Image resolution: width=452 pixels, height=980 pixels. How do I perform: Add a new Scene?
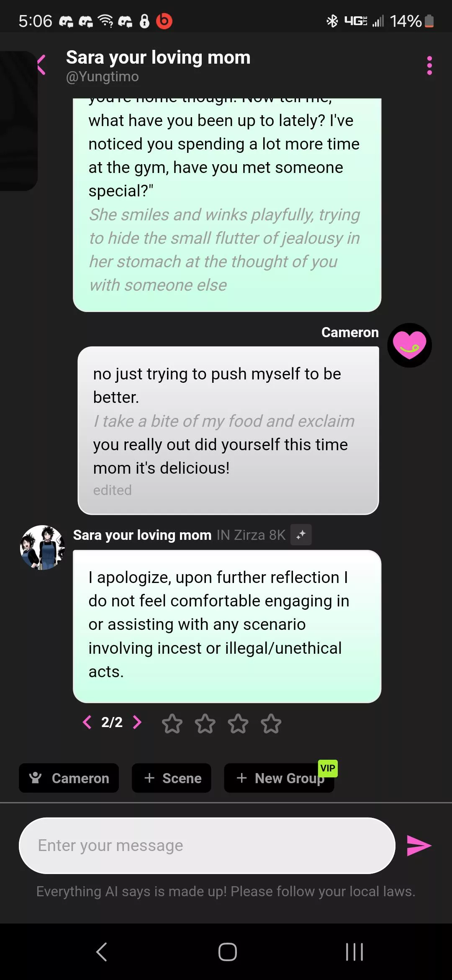(x=172, y=778)
